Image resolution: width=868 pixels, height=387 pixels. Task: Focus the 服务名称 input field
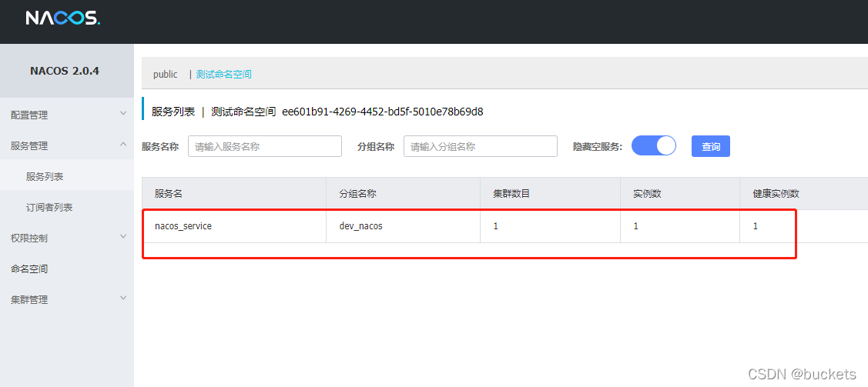[x=265, y=146]
